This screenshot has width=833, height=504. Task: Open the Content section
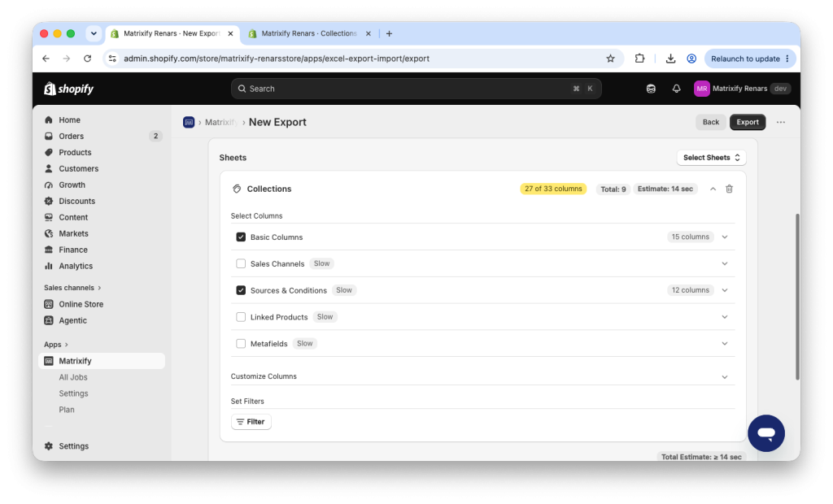[x=73, y=217]
